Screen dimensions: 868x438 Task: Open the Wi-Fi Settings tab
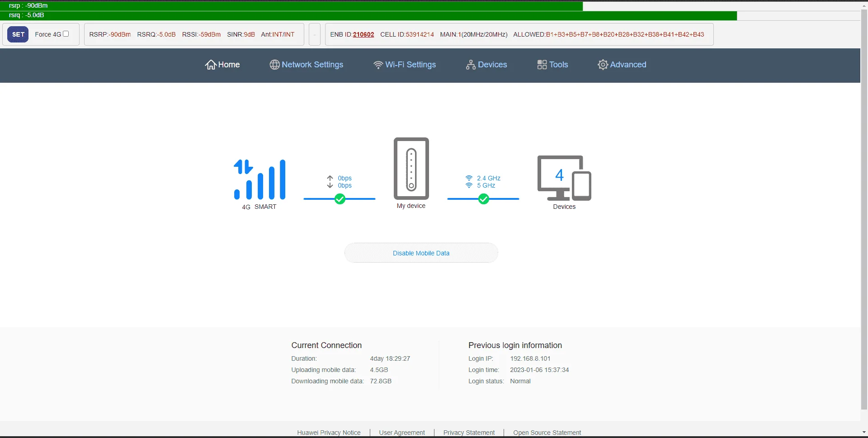tap(410, 65)
